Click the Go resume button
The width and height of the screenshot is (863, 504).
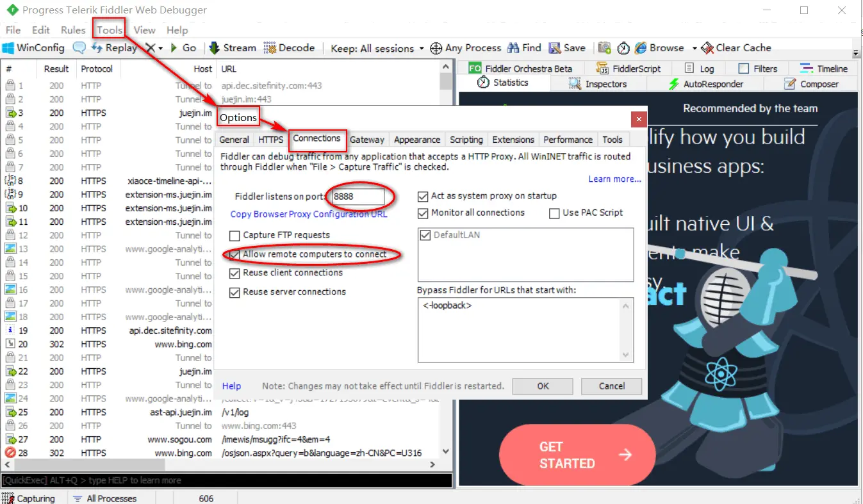[x=183, y=48]
